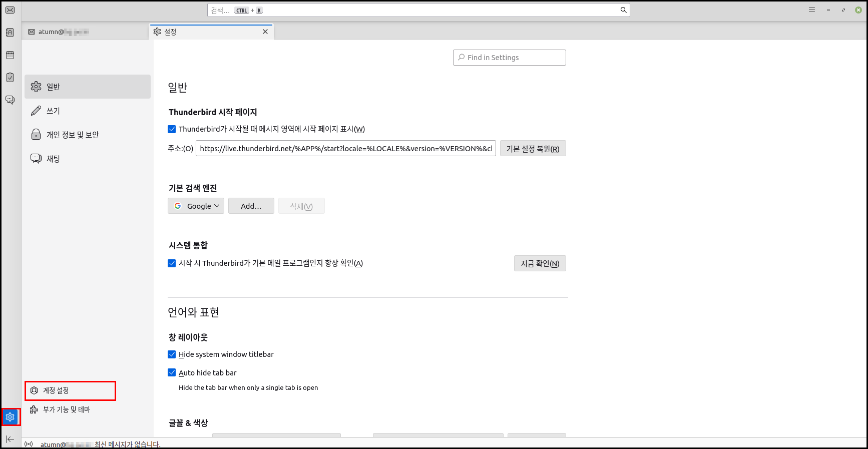The height and width of the screenshot is (449, 868).
Task: Open the Google search engine dropdown
Action: point(196,206)
